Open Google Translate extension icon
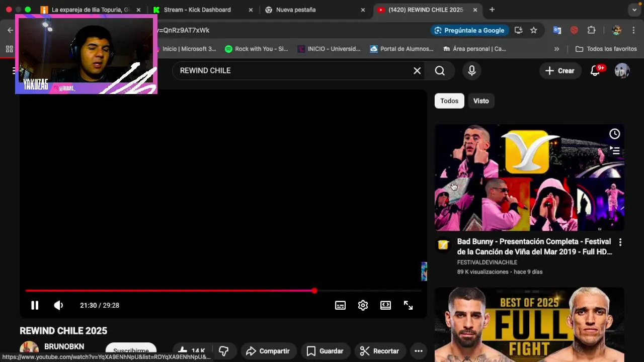 tap(557, 30)
